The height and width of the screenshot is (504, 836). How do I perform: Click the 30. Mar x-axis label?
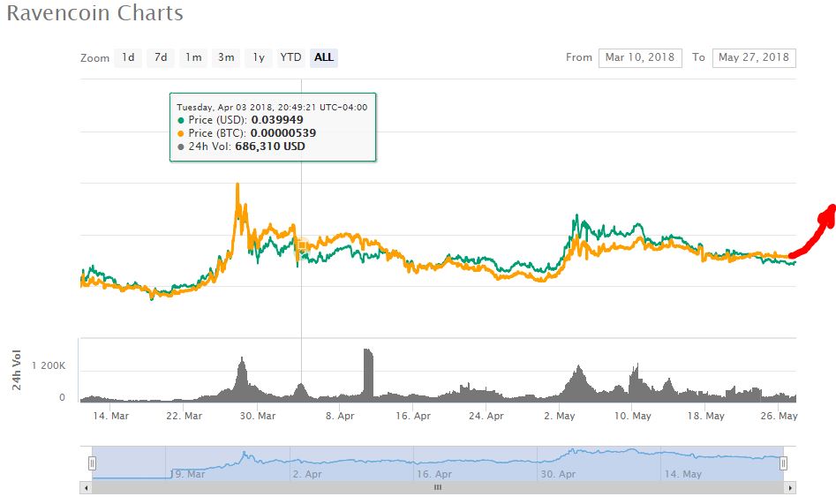point(258,416)
